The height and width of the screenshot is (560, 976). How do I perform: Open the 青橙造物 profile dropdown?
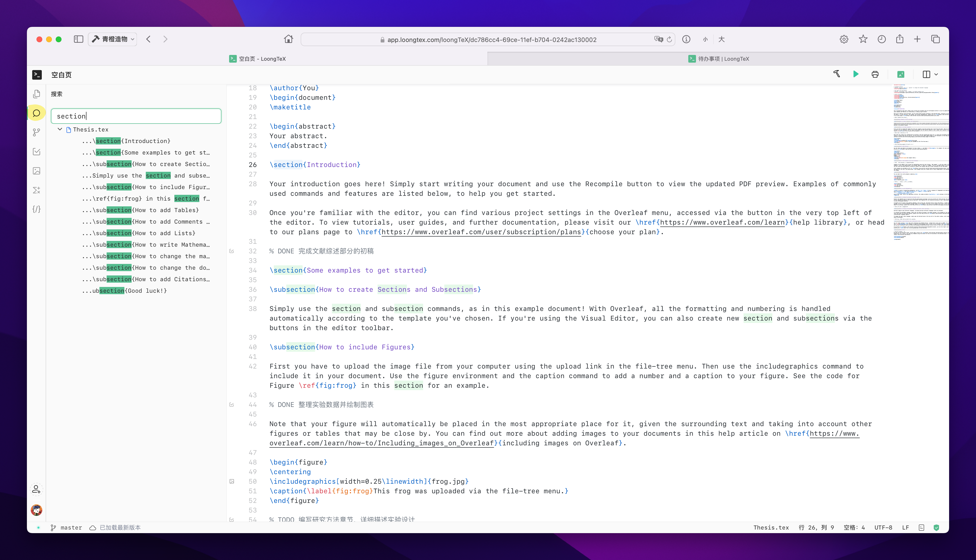[113, 39]
